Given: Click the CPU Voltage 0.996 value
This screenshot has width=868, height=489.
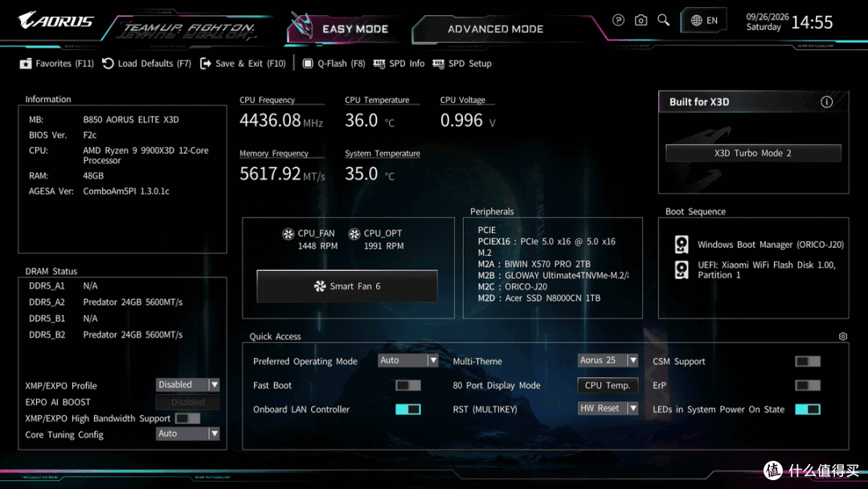Looking at the screenshot, I should tap(461, 120).
